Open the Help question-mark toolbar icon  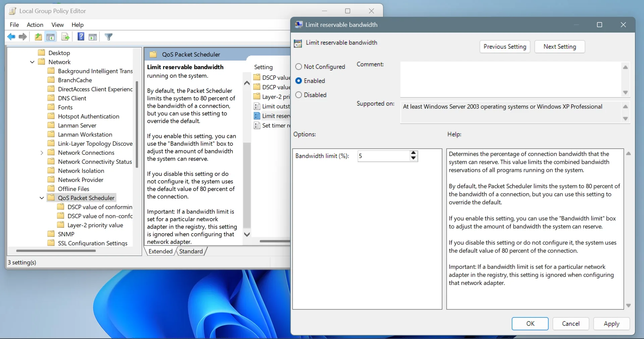[81, 37]
